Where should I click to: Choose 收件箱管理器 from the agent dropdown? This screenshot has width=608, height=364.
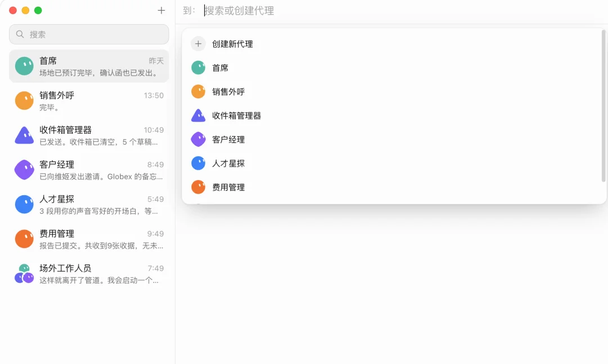(x=392, y=115)
